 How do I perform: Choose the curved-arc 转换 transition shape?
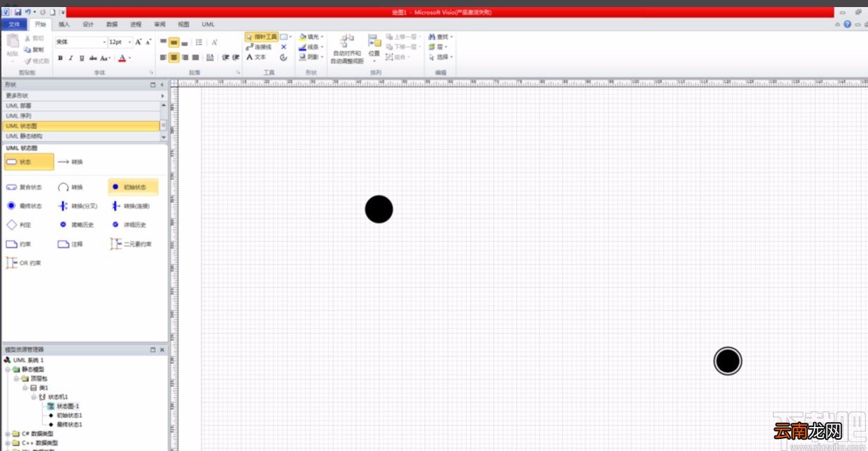[71, 187]
